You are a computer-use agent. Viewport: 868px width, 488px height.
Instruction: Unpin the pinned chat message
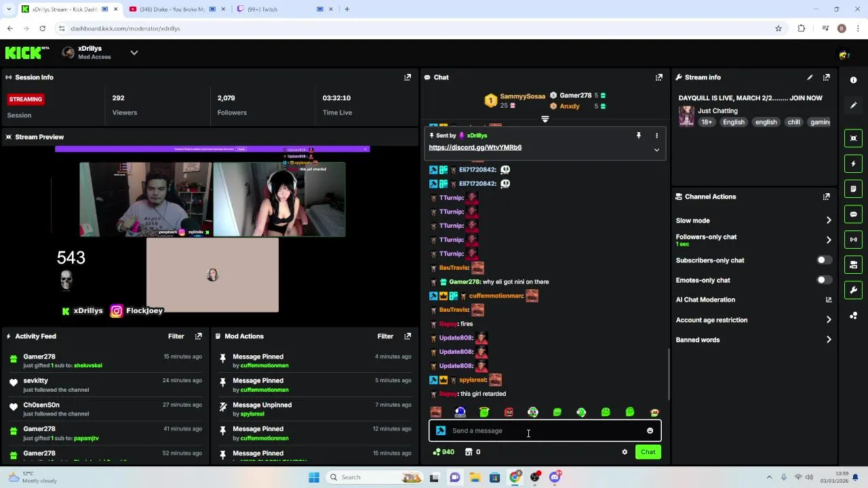pyautogui.click(x=638, y=136)
